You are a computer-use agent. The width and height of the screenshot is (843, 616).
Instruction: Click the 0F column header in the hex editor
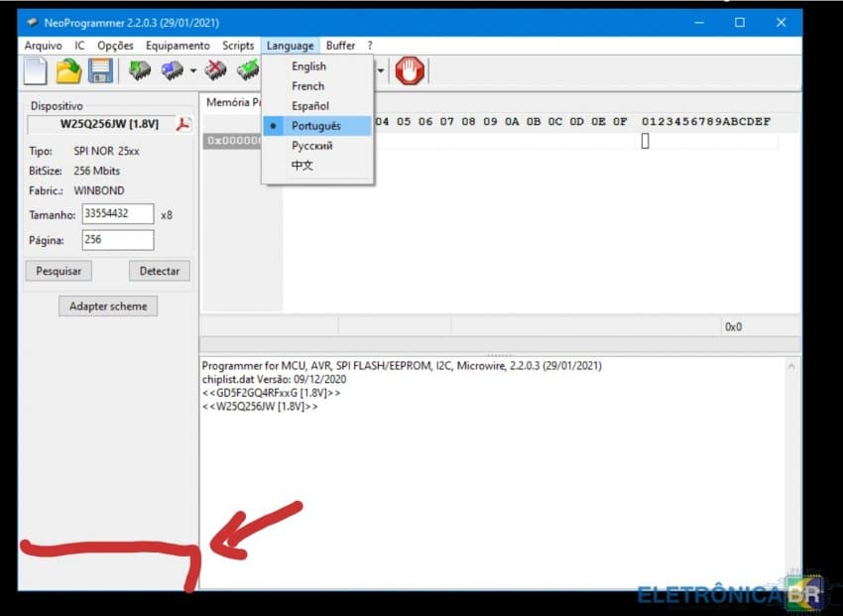[620, 121]
